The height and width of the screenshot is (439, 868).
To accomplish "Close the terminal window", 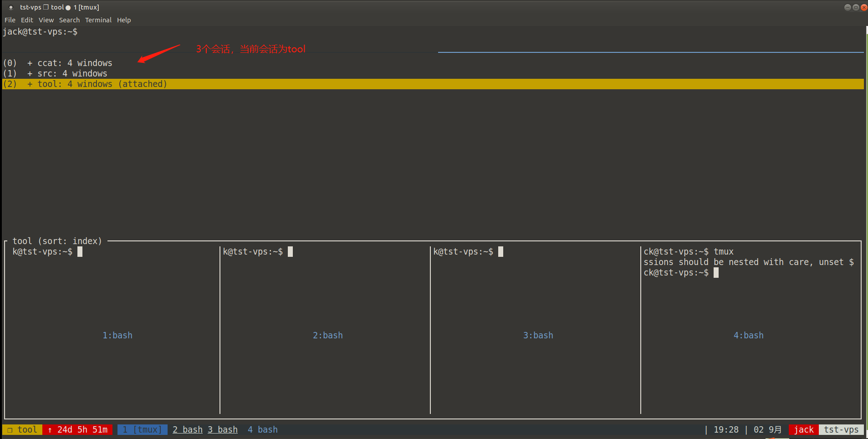I will pyautogui.click(x=864, y=7).
